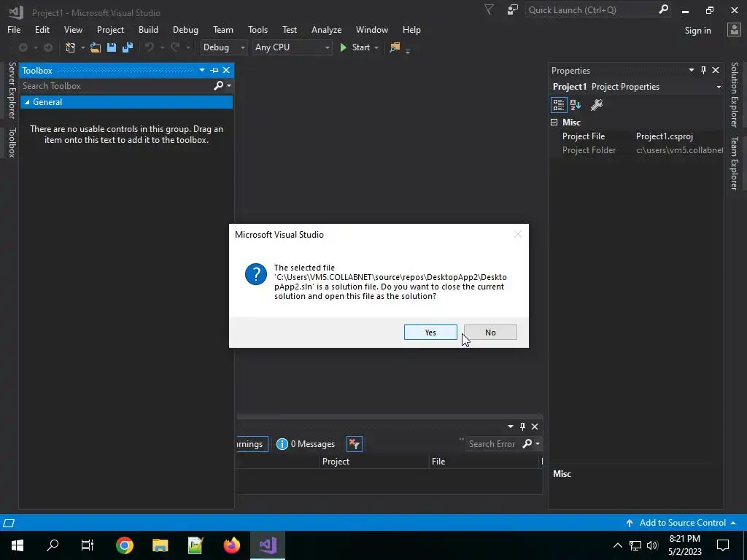Launch Firefox from the taskbar

(x=232, y=545)
